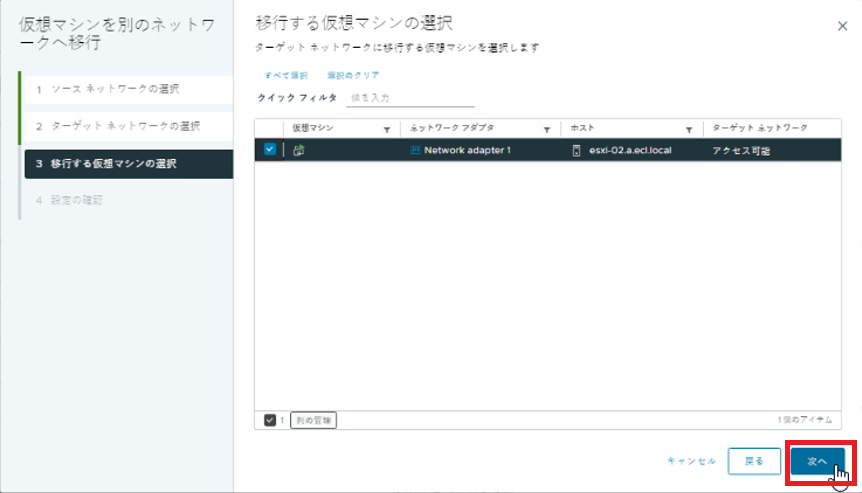Open the 仮想マシン column filter icon

click(x=387, y=130)
